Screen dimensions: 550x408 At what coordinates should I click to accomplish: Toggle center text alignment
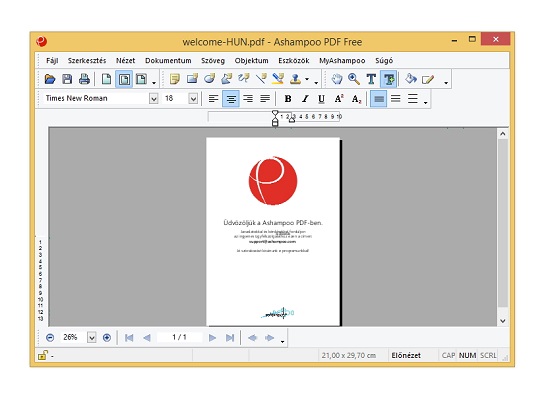tap(231, 99)
